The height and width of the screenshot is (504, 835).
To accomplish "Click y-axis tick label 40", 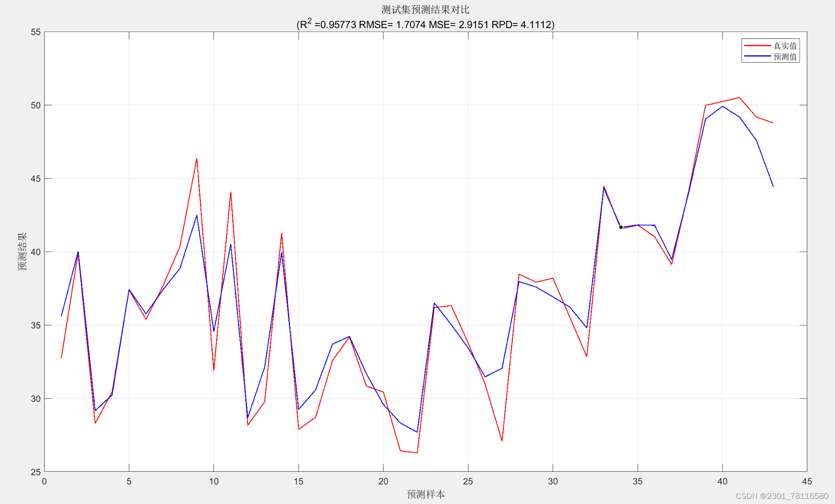I will [36, 252].
